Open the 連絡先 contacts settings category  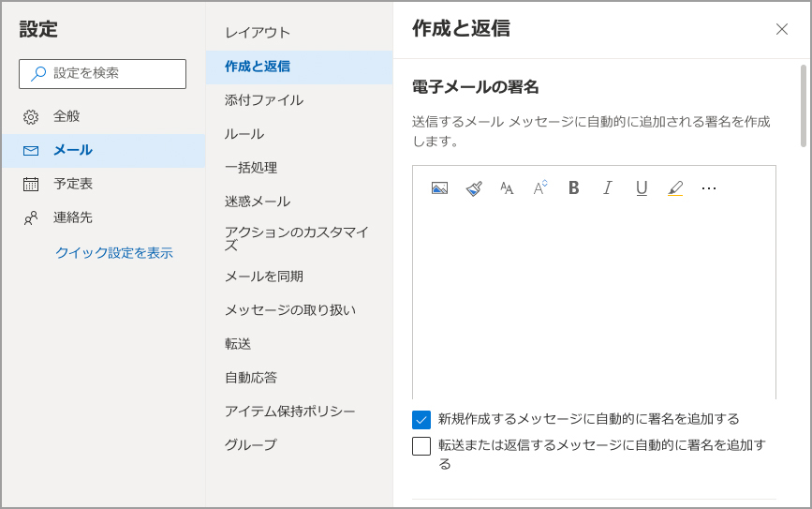click(72, 217)
